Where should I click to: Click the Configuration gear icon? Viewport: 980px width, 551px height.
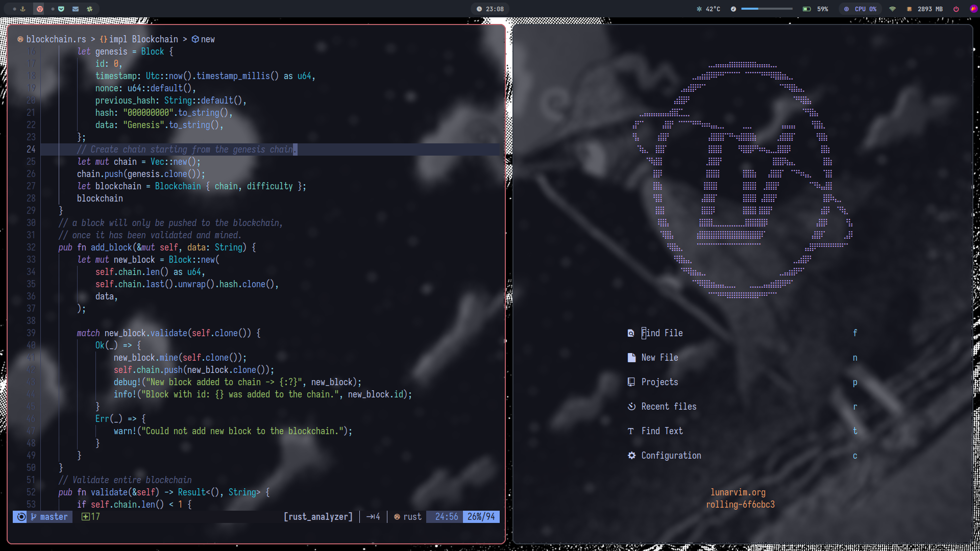tap(631, 456)
